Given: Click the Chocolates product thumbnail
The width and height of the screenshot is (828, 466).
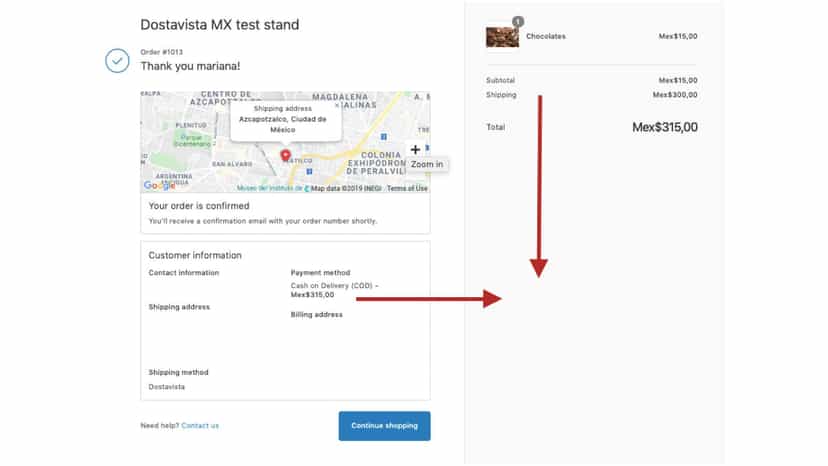Looking at the screenshot, I should click(x=502, y=37).
